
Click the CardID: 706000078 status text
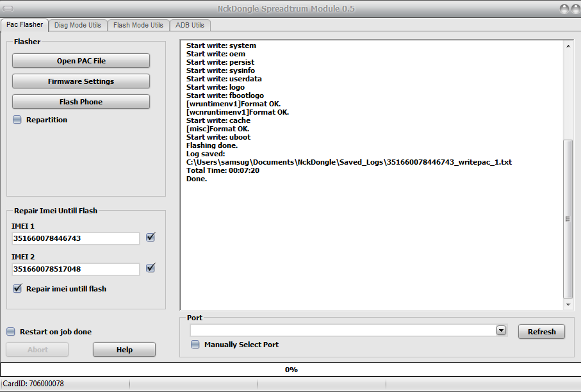pos(33,384)
